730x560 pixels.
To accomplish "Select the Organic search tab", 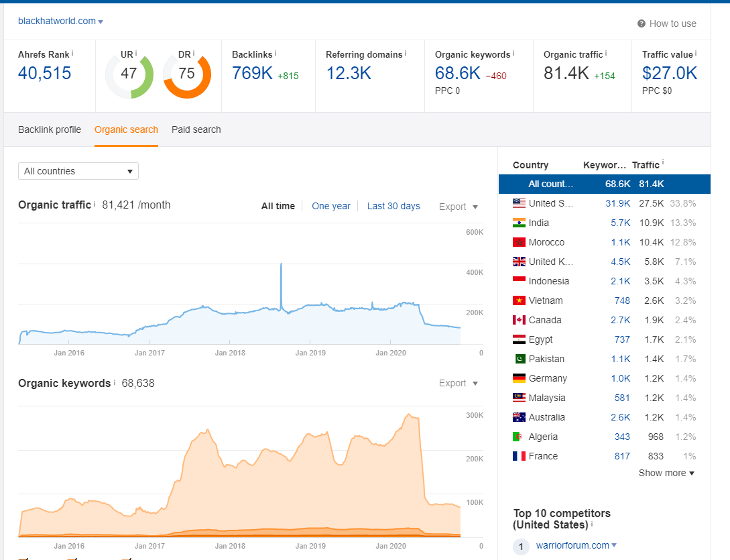I will pyautogui.click(x=126, y=129).
